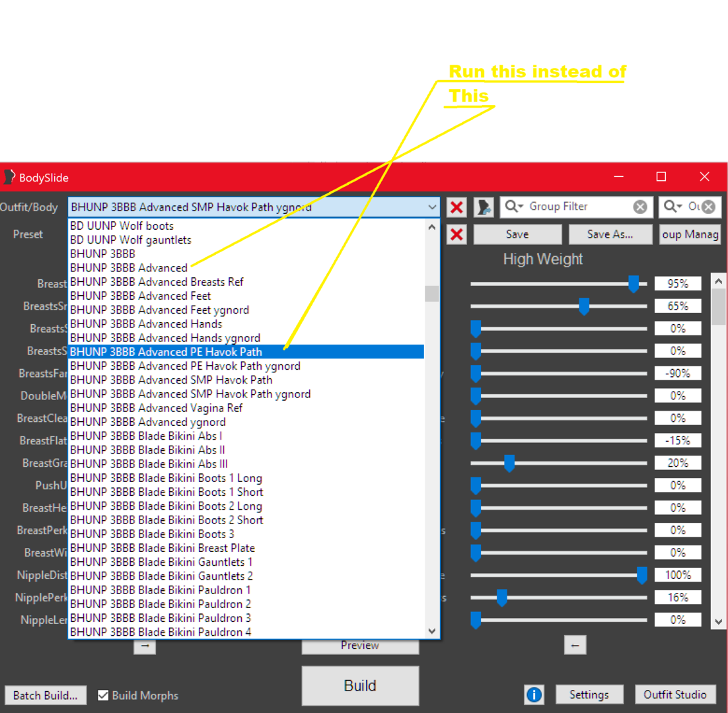Click the Outfit Filter search magnifier icon
This screenshot has width=728, height=713.
[x=673, y=206]
